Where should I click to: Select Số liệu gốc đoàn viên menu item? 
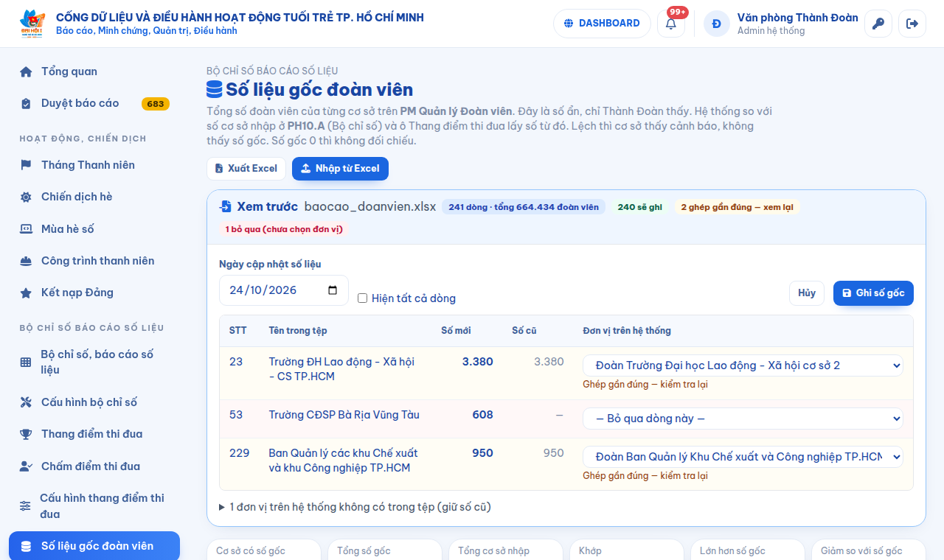pyautogui.click(x=94, y=546)
